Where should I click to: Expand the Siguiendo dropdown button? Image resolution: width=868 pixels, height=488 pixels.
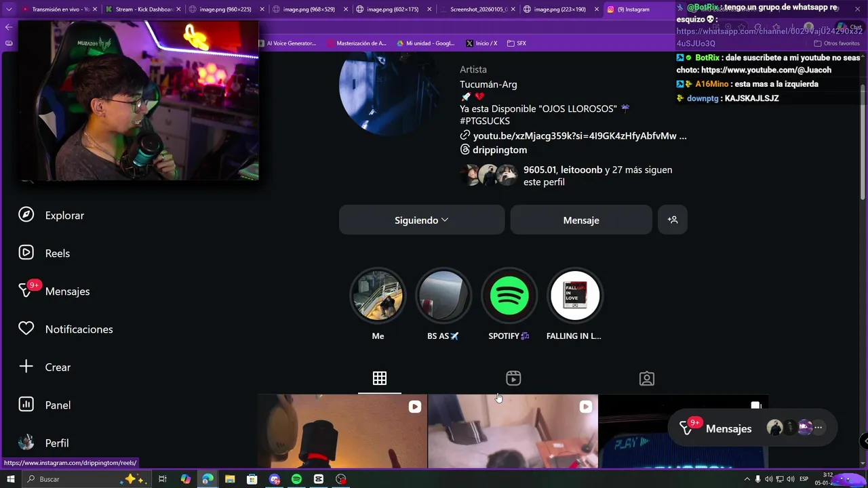[x=422, y=220]
